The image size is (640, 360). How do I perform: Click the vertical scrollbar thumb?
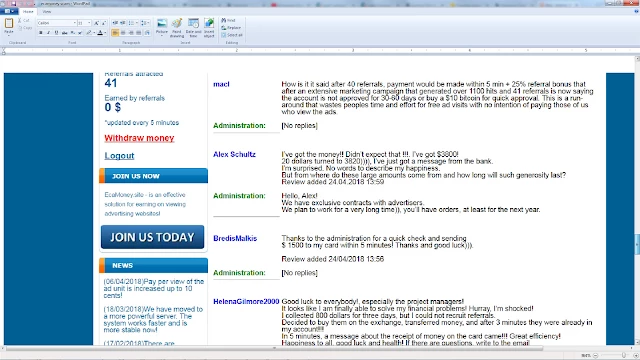point(637,245)
